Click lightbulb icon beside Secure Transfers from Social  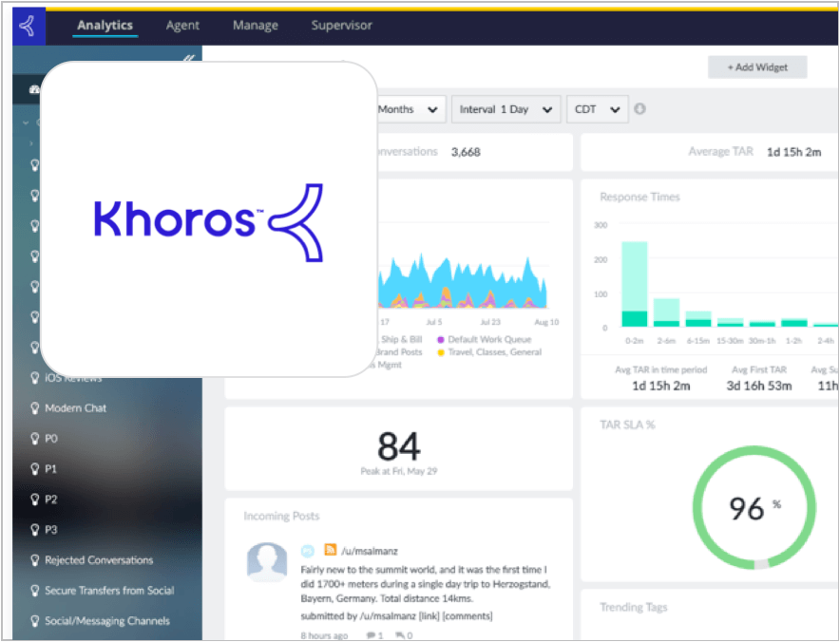click(35, 591)
